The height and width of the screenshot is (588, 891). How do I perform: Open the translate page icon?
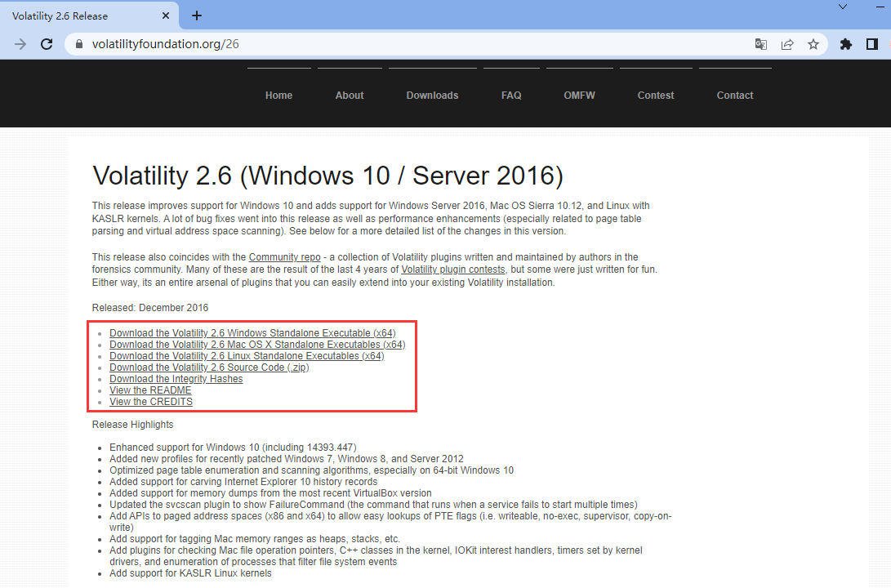click(761, 44)
